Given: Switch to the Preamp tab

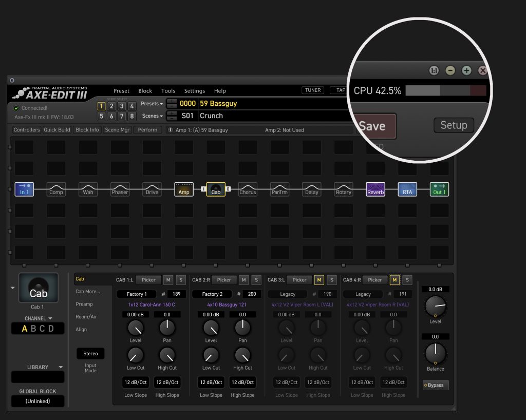Looking at the screenshot, I should point(84,304).
